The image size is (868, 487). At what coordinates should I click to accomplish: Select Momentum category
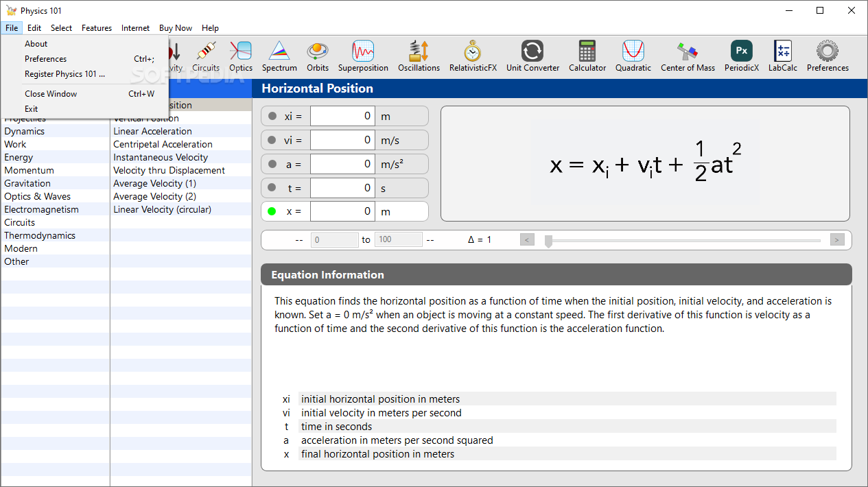pos(55,170)
